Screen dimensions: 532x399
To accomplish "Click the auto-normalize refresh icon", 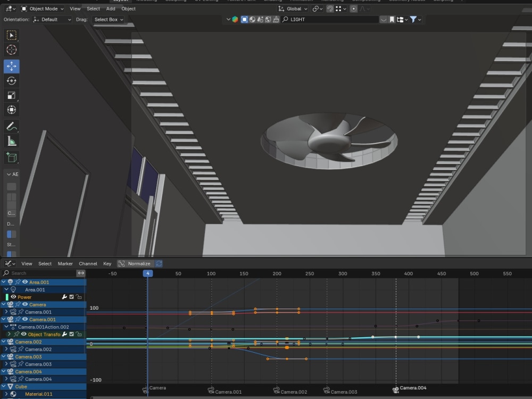I will tap(159, 264).
